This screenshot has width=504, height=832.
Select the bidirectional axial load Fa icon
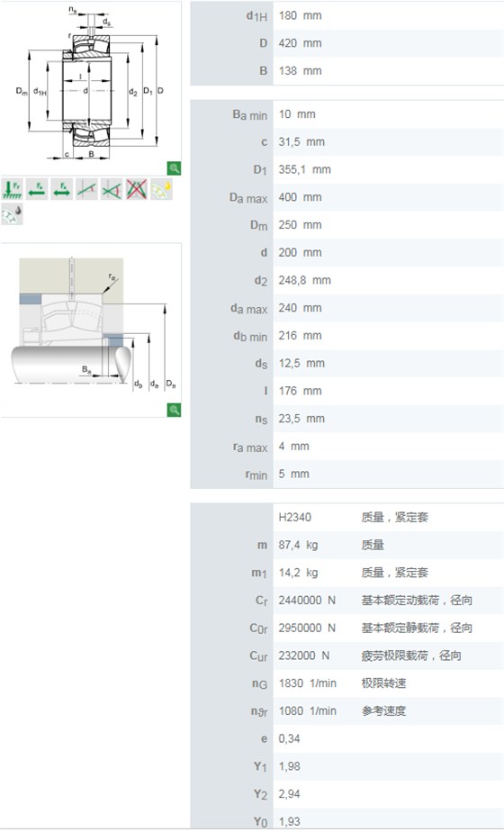61,189
